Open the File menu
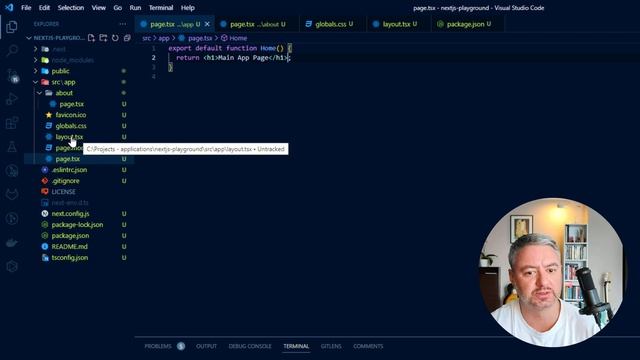 click(x=26, y=8)
